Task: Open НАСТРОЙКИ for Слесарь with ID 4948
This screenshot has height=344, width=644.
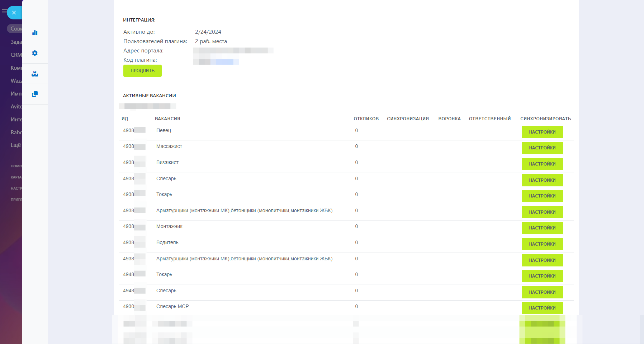Action: coord(542,292)
